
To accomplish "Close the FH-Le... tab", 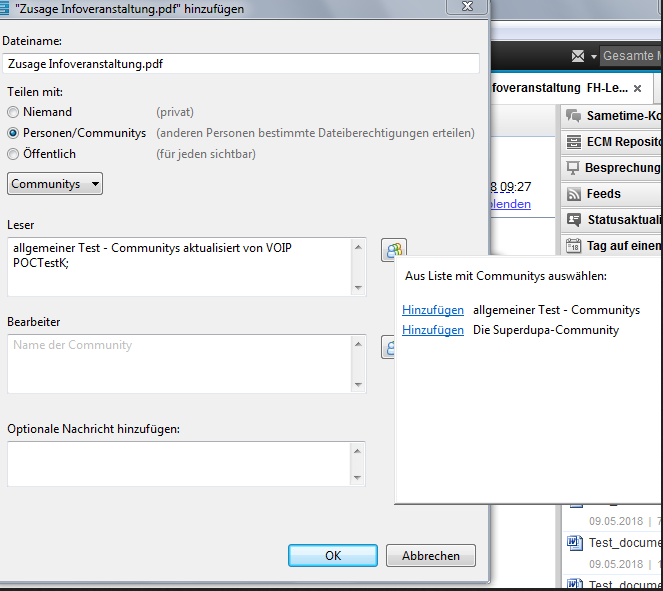I will click(637, 89).
